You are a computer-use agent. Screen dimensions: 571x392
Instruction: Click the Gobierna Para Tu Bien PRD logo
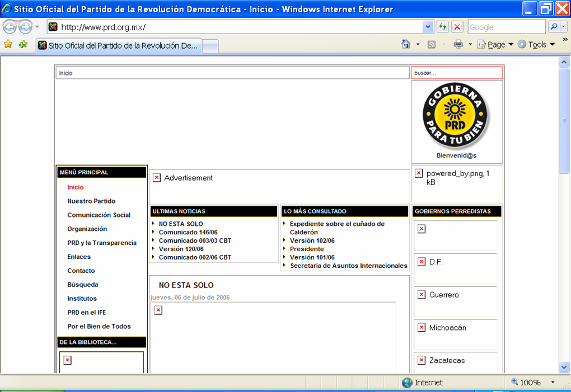(456, 115)
